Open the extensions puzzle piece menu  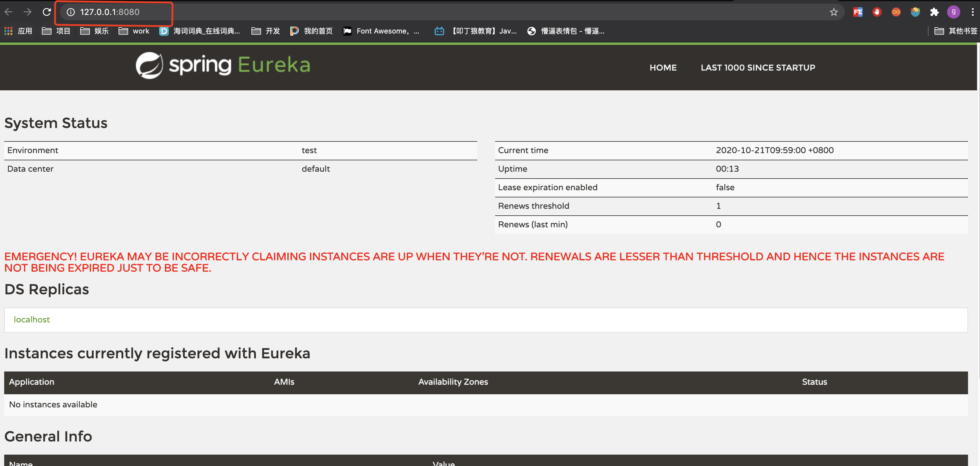point(934,12)
